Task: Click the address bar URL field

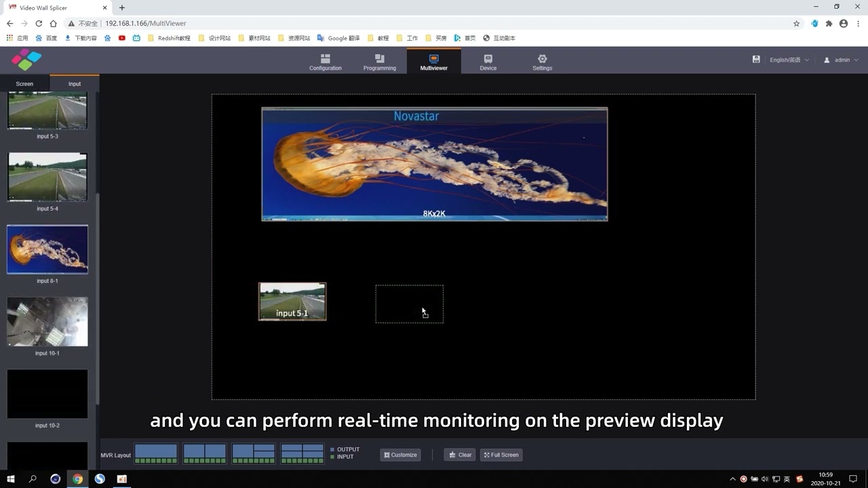Action: coord(434,23)
